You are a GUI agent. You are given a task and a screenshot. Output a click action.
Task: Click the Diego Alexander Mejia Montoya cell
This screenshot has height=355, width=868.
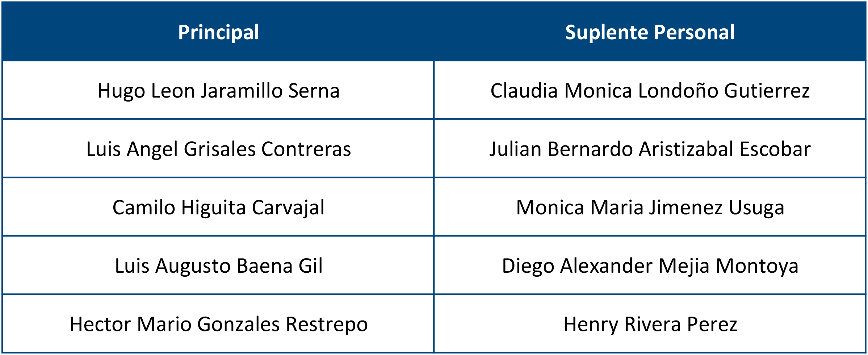click(650, 266)
